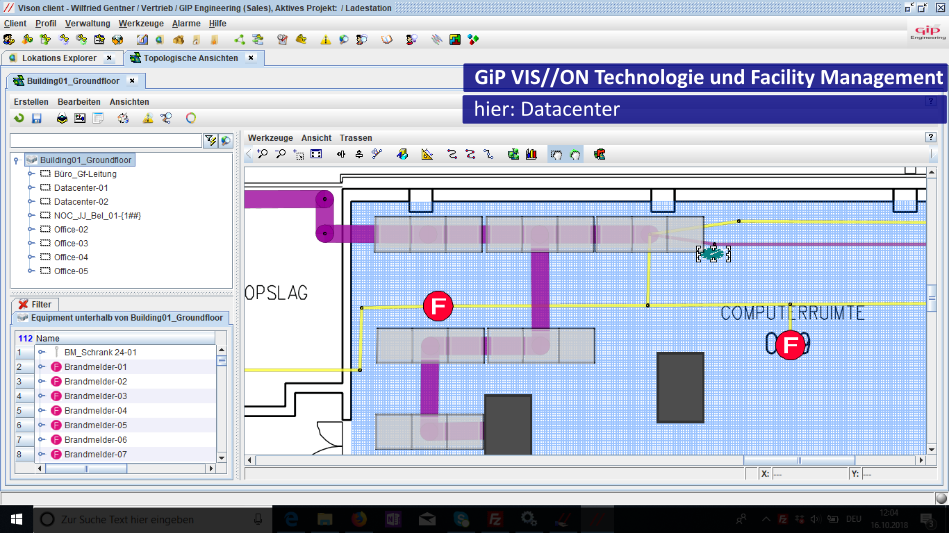The width and height of the screenshot is (949, 533).
Task: Expand the Office-04 tree node
Action: click(x=31, y=257)
